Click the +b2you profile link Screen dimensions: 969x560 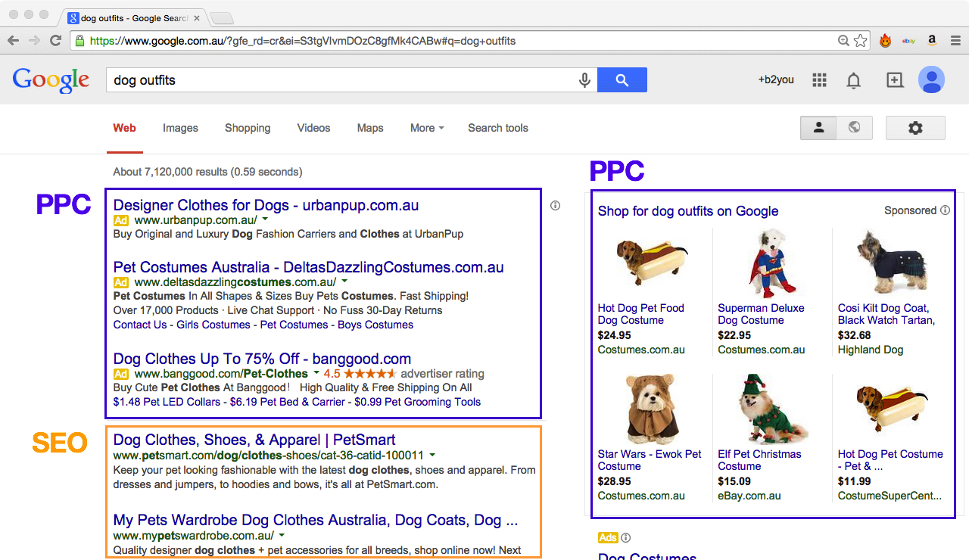click(x=776, y=79)
